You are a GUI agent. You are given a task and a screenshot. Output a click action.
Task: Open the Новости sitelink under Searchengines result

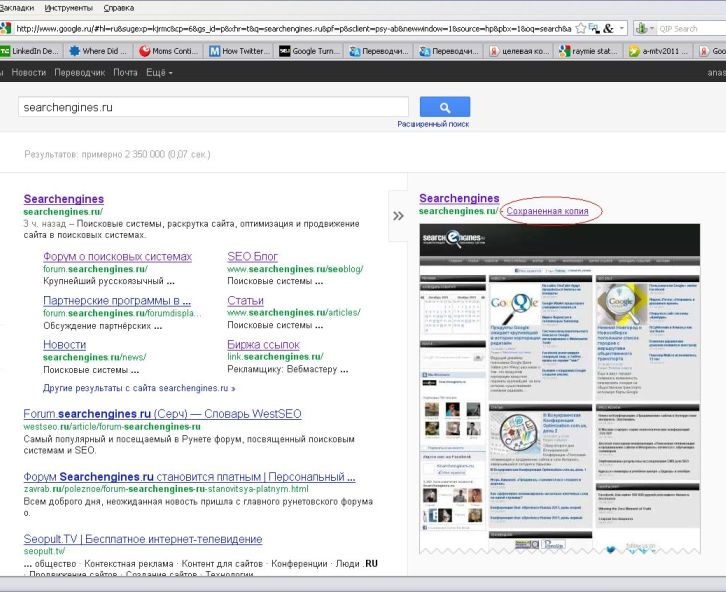pyautogui.click(x=64, y=345)
